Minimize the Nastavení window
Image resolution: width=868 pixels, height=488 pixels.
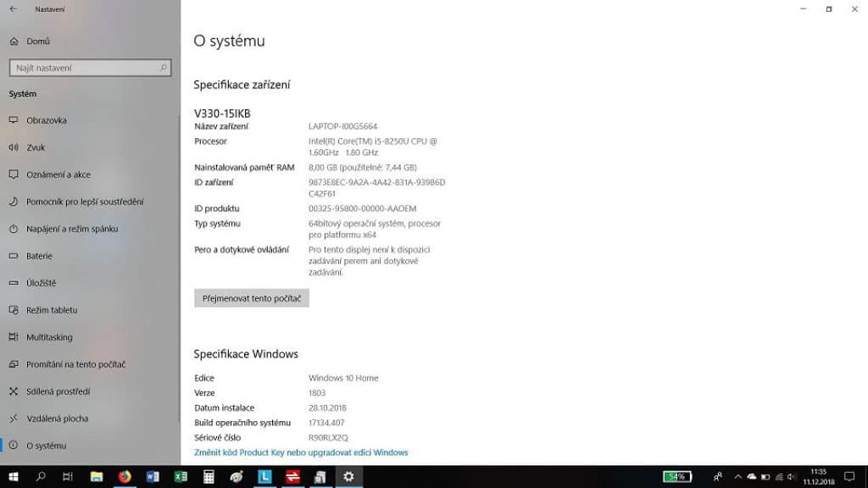(804, 8)
